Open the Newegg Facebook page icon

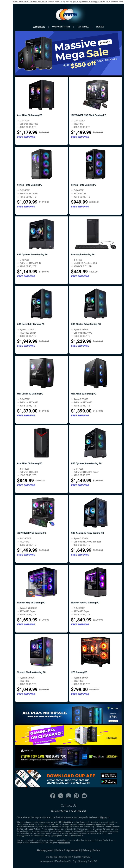tap(53, 796)
